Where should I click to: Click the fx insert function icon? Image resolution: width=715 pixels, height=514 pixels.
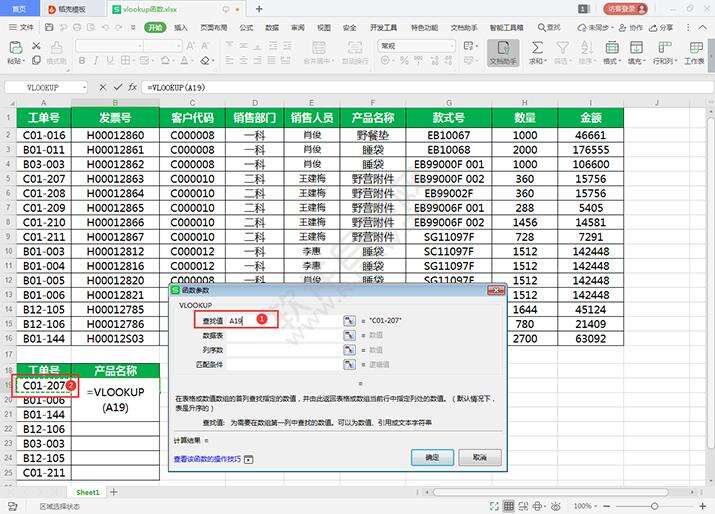click(133, 87)
